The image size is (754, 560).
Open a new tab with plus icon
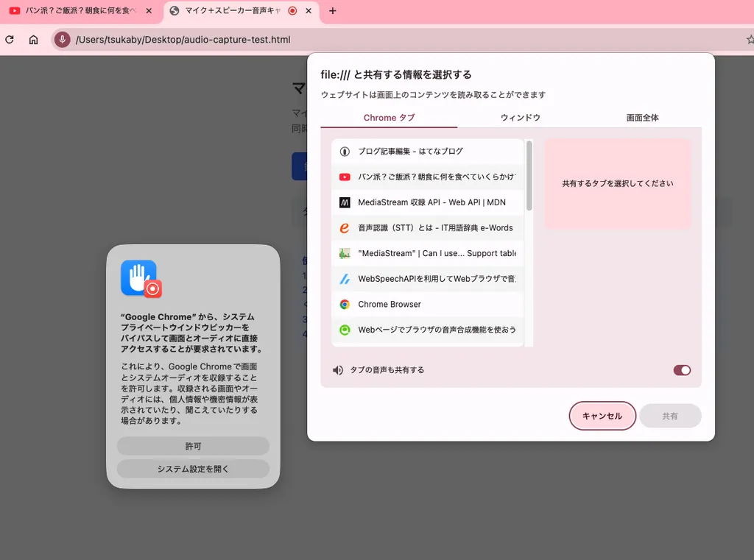332,11
